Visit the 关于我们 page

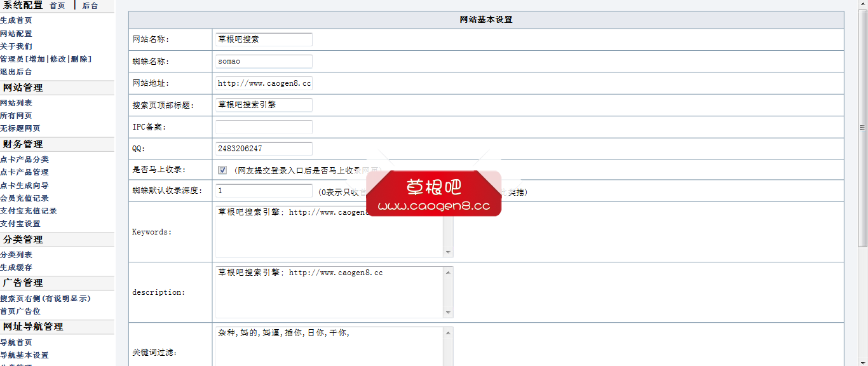click(15, 46)
